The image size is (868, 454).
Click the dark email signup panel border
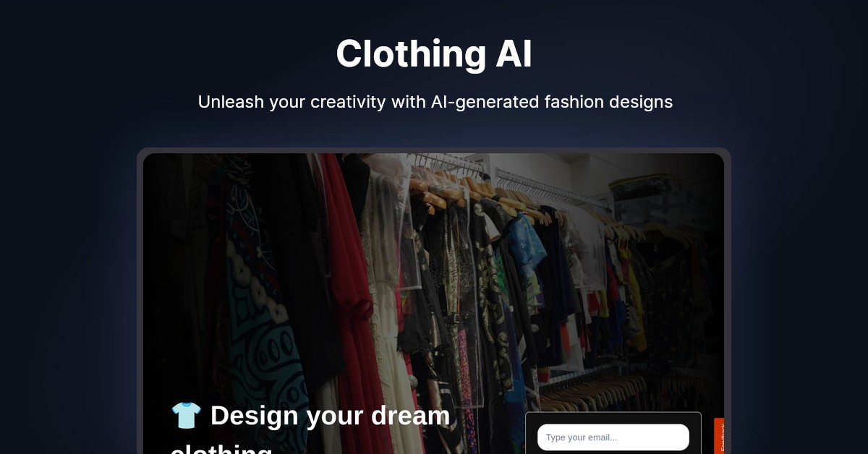coord(613,414)
